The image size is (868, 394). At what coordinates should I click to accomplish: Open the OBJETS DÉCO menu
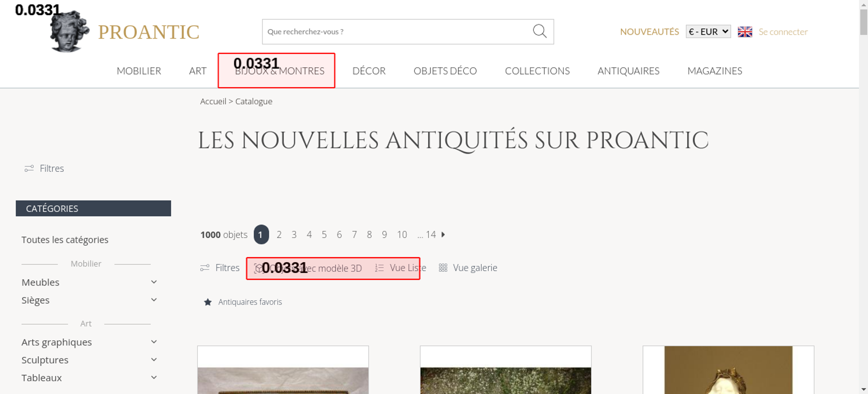click(x=445, y=71)
